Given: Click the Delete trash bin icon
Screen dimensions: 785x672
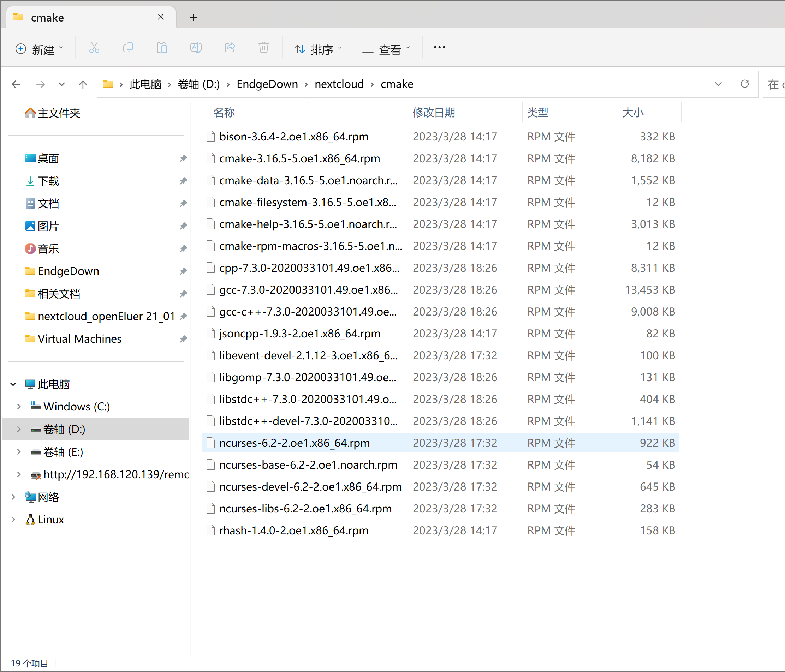Looking at the screenshot, I should pos(264,48).
